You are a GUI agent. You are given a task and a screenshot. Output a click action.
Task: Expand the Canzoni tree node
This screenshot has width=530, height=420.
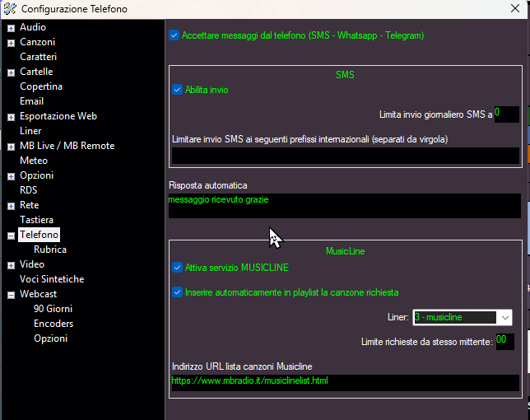[x=11, y=42]
